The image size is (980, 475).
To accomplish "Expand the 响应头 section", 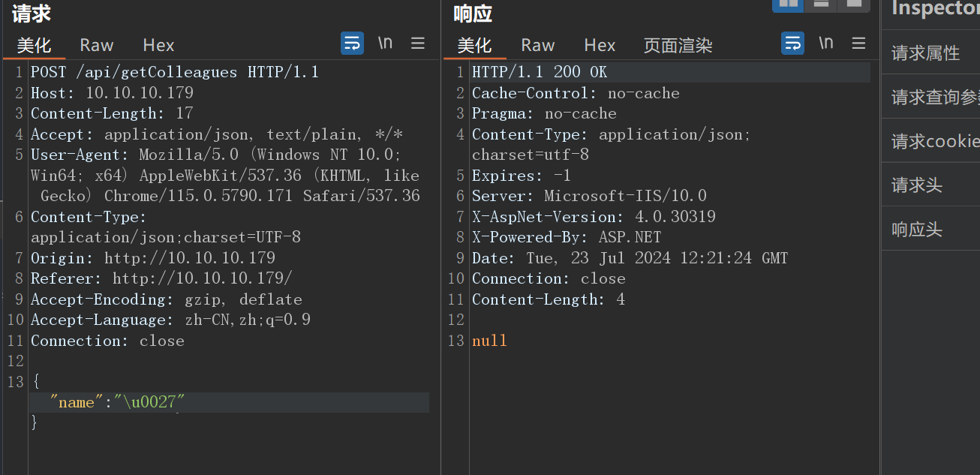I will coord(918,230).
